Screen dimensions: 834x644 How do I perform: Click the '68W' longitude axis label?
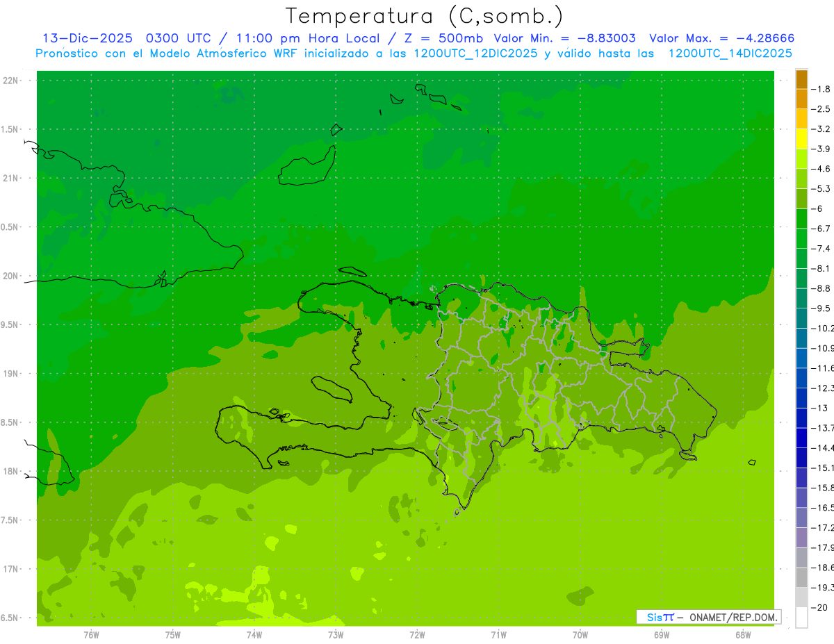(x=743, y=634)
